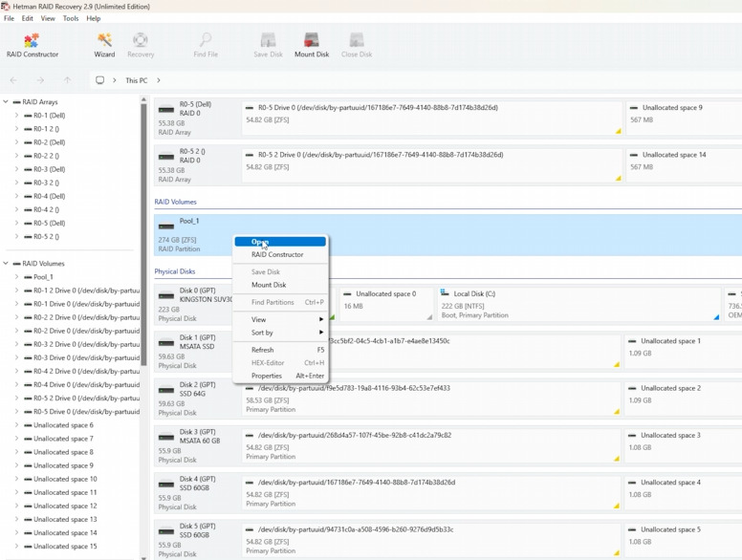This screenshot has height=560, width=742.
Task: Select the Disk 4 SSD 60GB disk icon
Action: [166, 485]
